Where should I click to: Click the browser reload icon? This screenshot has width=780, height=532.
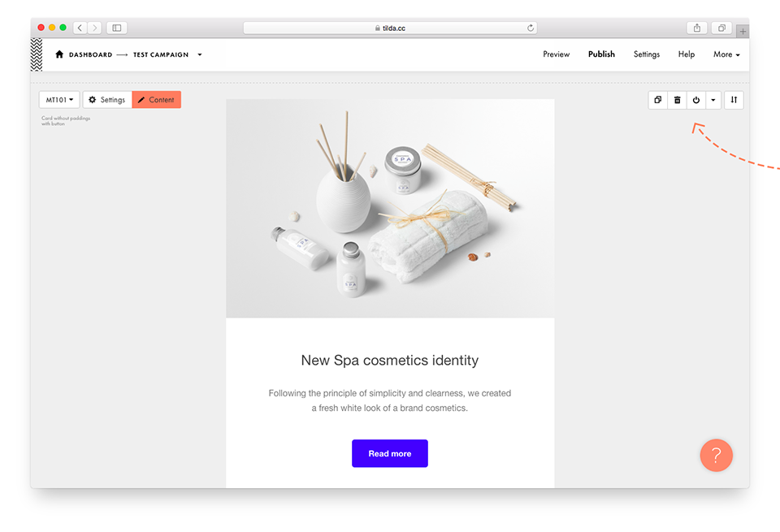(531, 28)
